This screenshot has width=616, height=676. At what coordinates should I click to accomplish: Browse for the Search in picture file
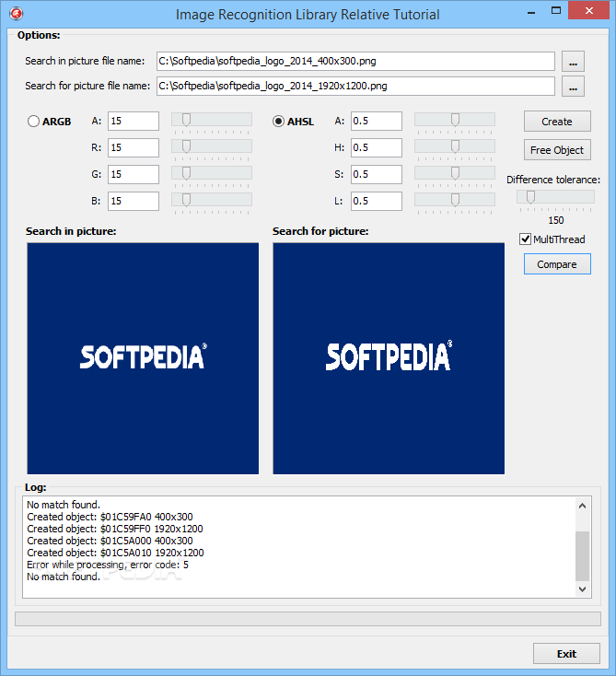click(x=573, y=61)
